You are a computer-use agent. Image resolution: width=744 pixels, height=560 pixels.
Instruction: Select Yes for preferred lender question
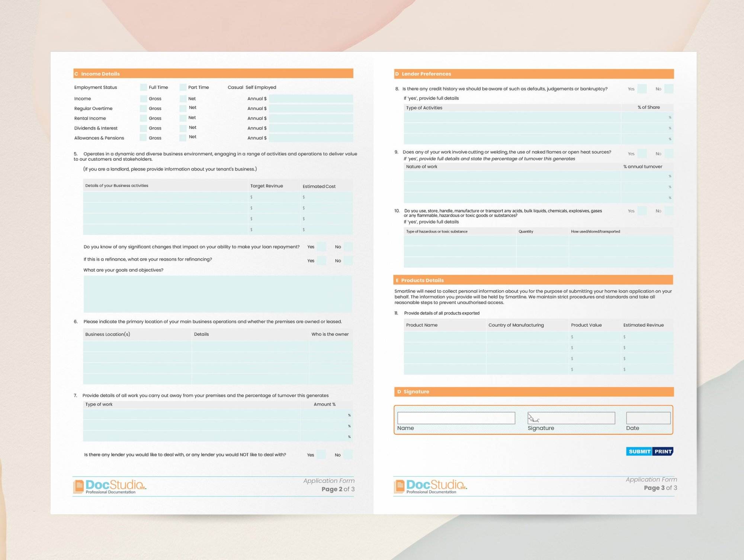tap(321, 455)
